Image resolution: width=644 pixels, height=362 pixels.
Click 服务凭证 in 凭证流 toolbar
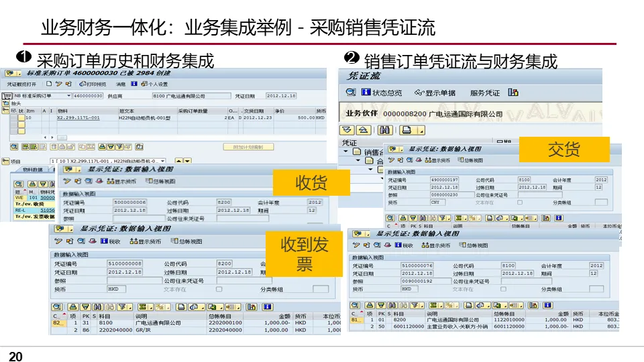(485, 93)
